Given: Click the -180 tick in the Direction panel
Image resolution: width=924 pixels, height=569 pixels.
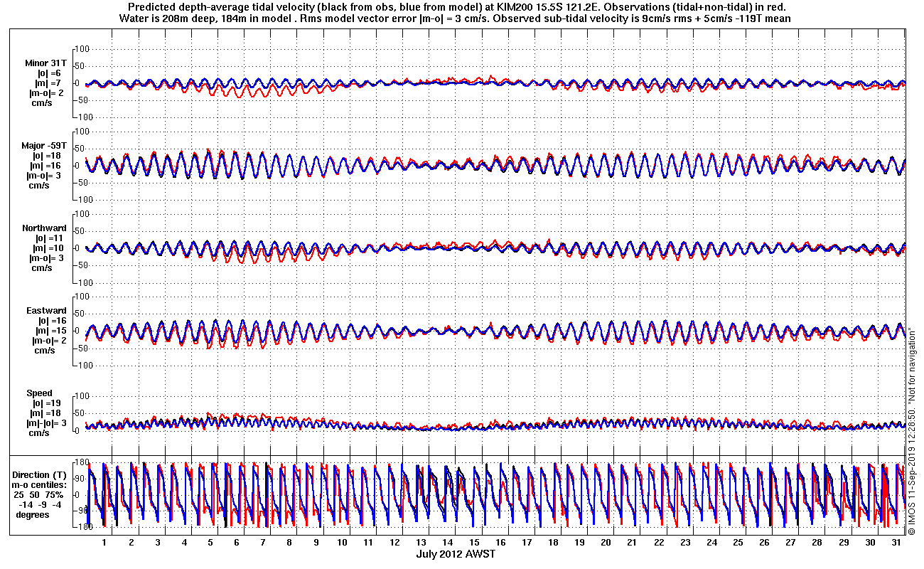Looking at the screenshot, I should [84, 527].
